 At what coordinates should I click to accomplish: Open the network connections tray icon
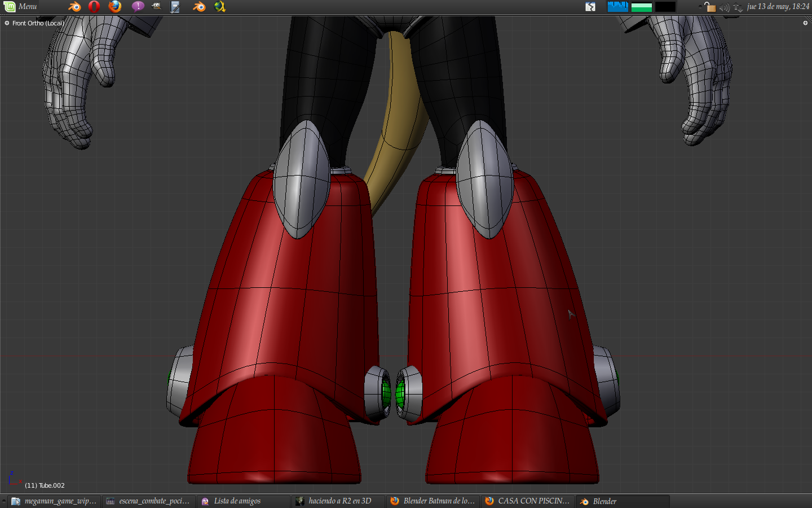tap(738, 7)
